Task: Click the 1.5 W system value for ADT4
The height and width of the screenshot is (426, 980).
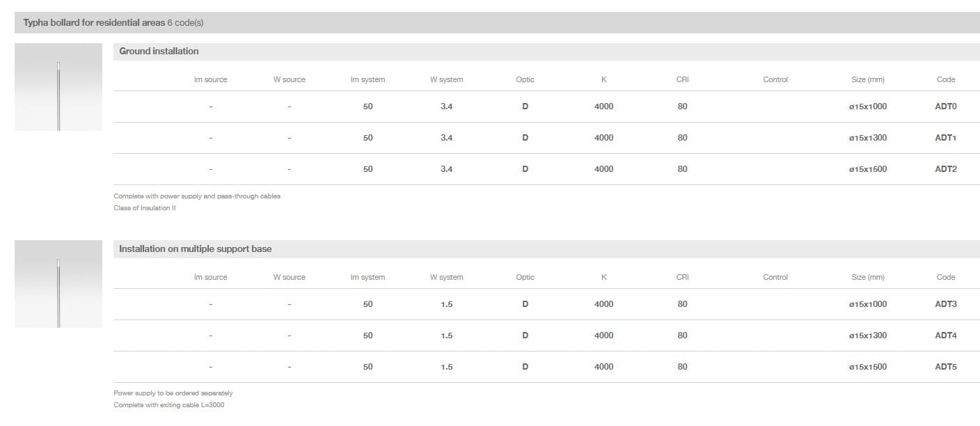Action: (x=446, y=336)
